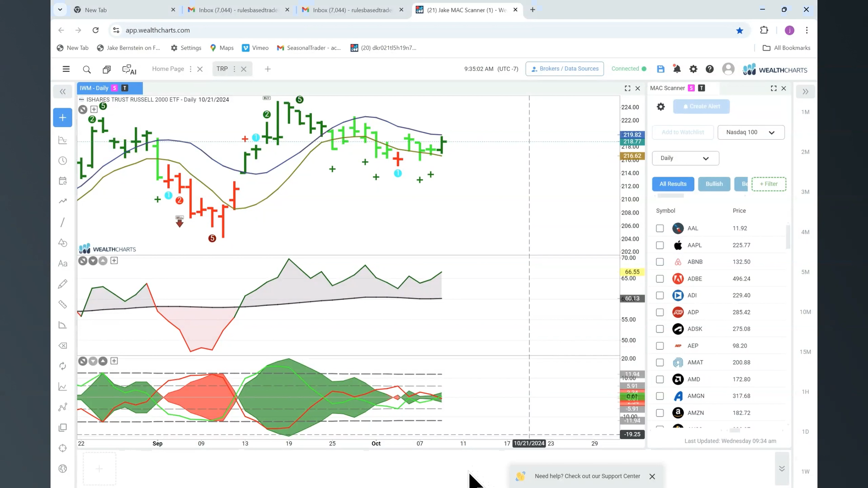Open the help question mark icon
Viewport: 868px width, 488px height.
point(710,69)
